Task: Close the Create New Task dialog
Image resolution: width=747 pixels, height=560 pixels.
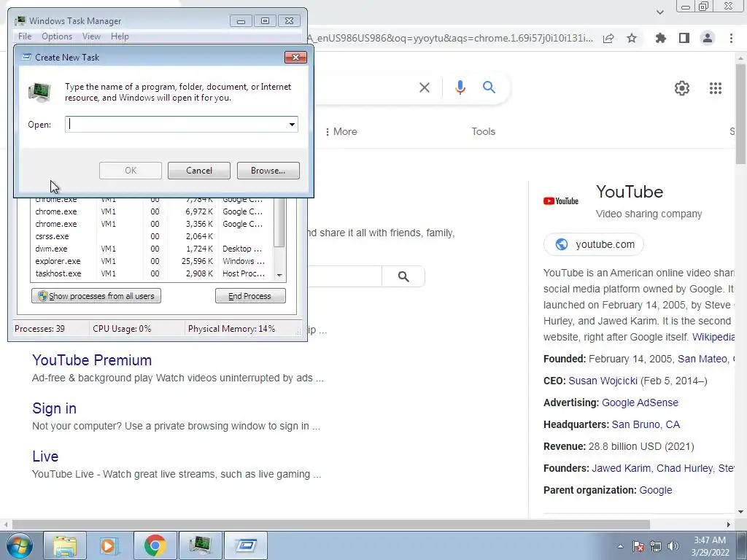Action: (x=295, y=57)
